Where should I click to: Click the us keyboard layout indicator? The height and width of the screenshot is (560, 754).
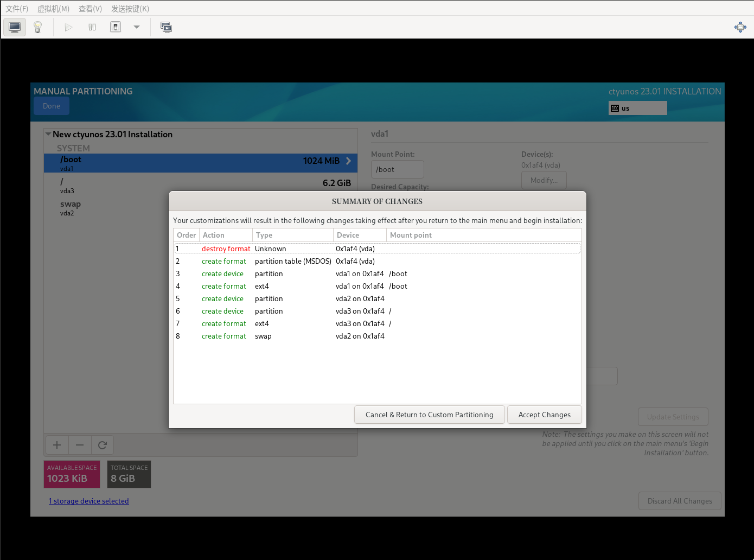pyautogui.click(x=637, y=108)
